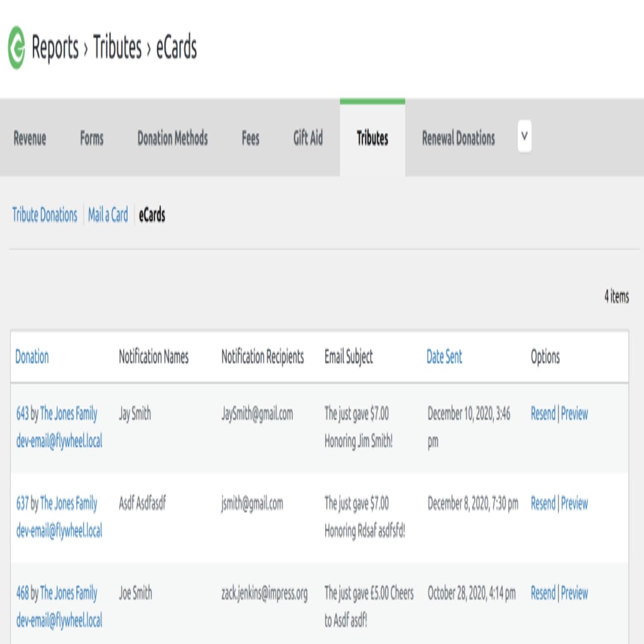Viewport: 644px width, 644px height.
Task: Open the Revenue reports tab
Action: pos(30,138)
